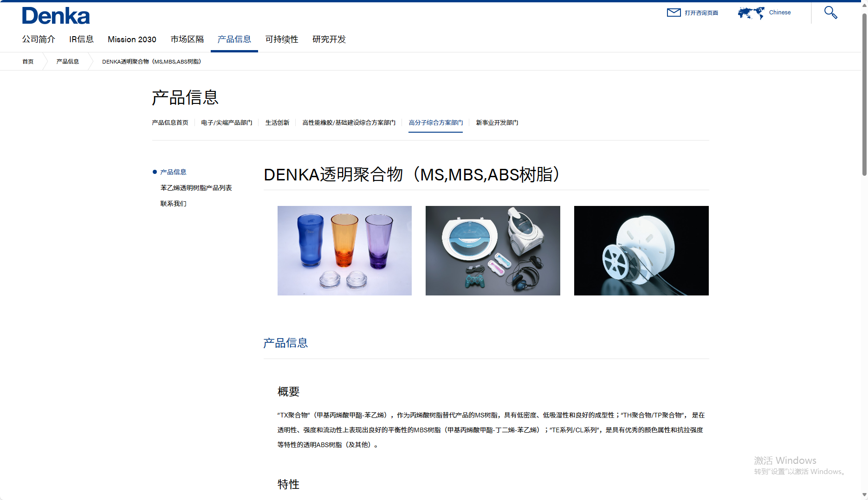
Task: Click the world map language icon
Action: pyautogui.click(x=751, y=13)
